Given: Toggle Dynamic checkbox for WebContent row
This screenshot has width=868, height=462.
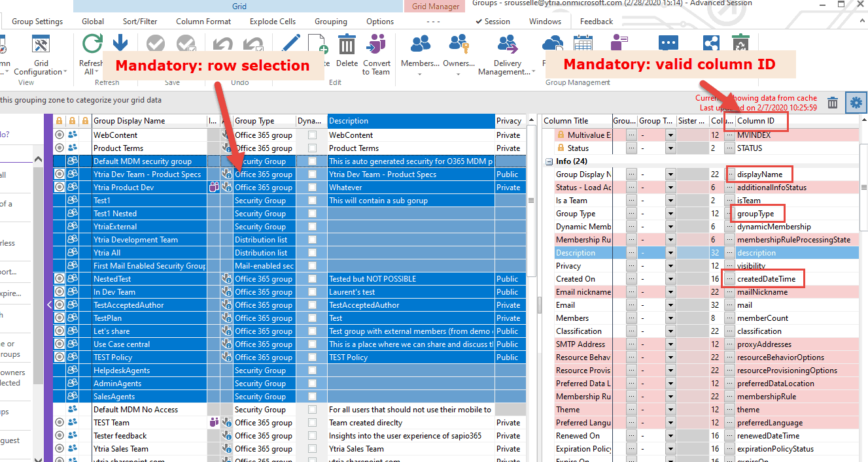Looking at the screenshot, I should tap(312, 135).
